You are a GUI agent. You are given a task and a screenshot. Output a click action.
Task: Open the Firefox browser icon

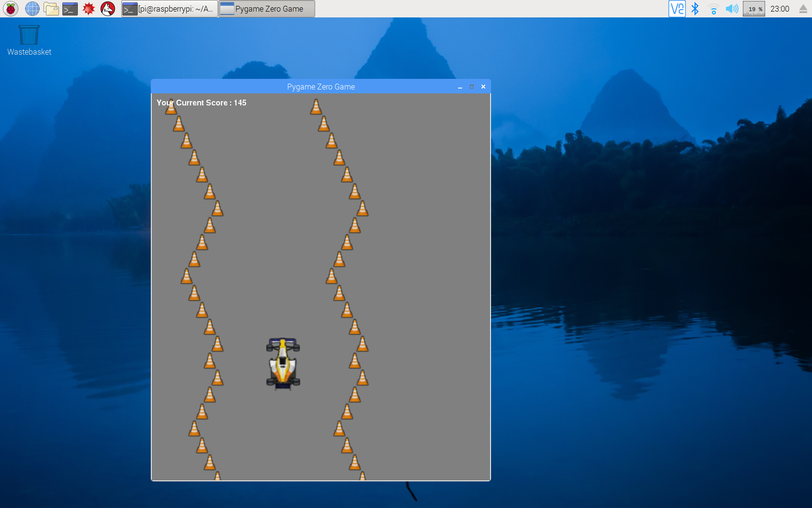click(107, 8)
